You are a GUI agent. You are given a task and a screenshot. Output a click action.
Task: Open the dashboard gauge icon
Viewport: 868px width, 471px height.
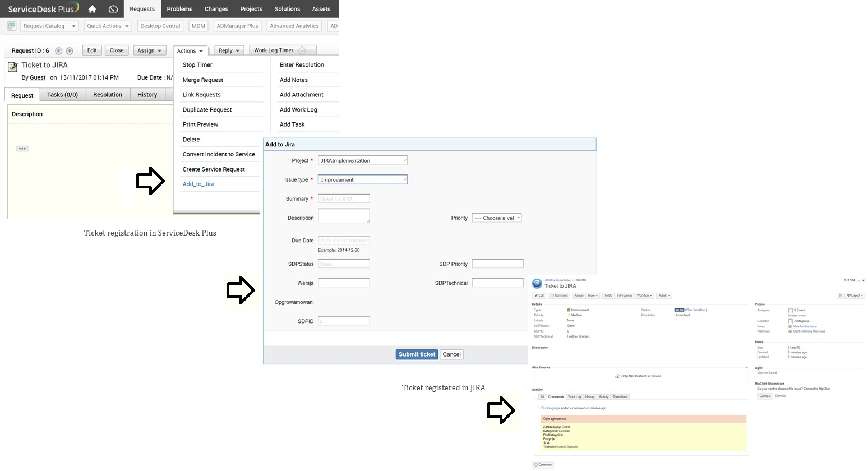point(113,9)
